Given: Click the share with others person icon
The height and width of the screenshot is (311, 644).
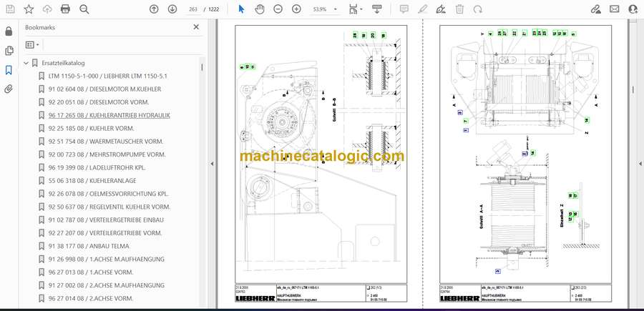Looking at the screenshot, I should 633,9.
